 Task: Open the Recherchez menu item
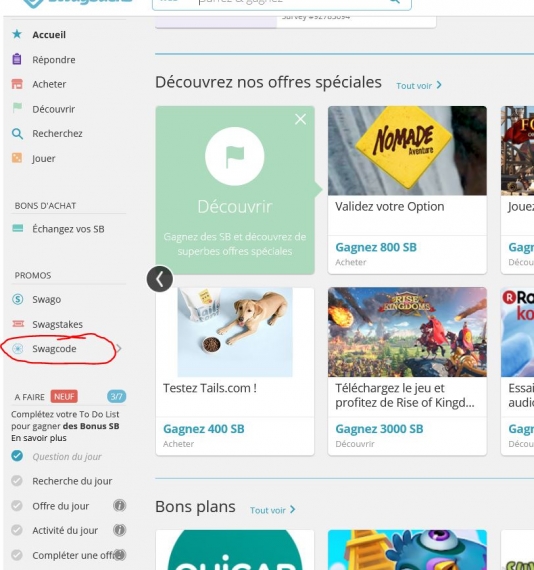(x=57, y=134)
